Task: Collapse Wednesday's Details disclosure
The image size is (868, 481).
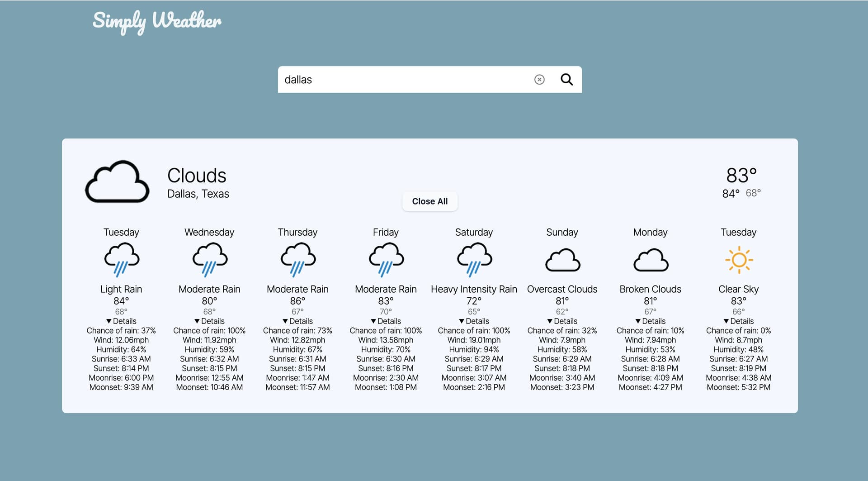Action: [x=209, y=321]
